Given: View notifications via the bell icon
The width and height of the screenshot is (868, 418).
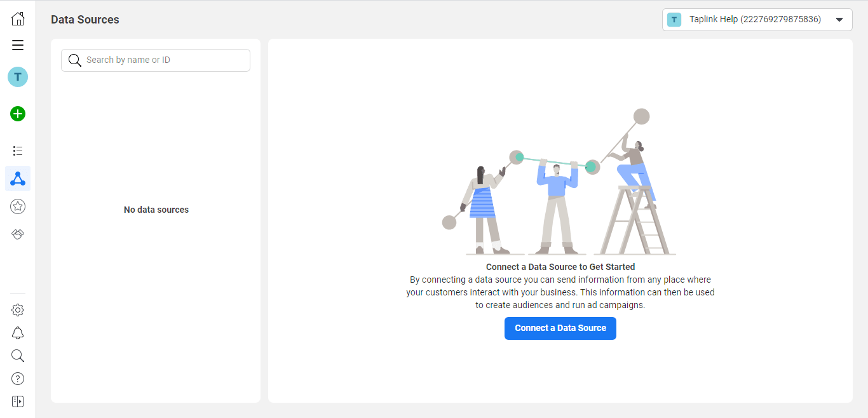Looking at the screenshot, I should (x=18, y=333).
